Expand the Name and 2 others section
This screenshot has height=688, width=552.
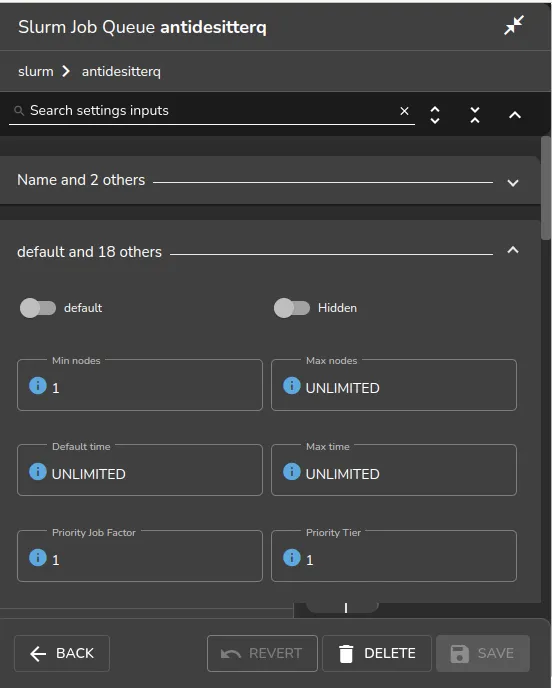(513, 183)
